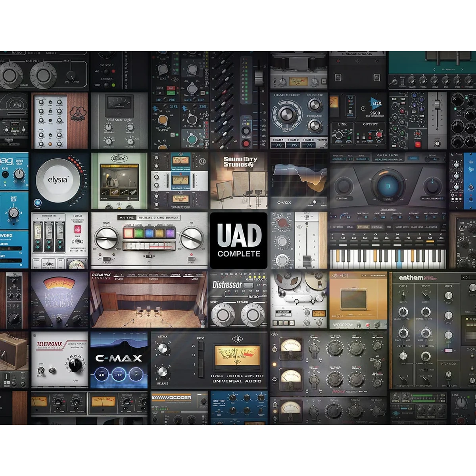Open the Auto-Tune Scale dropdown
476x476 pixels.
point(361,159)
